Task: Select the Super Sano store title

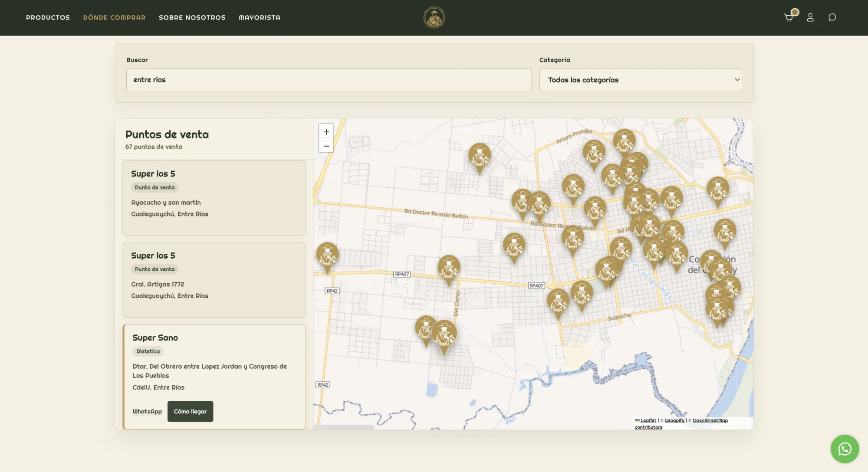Action: tap(155, 338)
